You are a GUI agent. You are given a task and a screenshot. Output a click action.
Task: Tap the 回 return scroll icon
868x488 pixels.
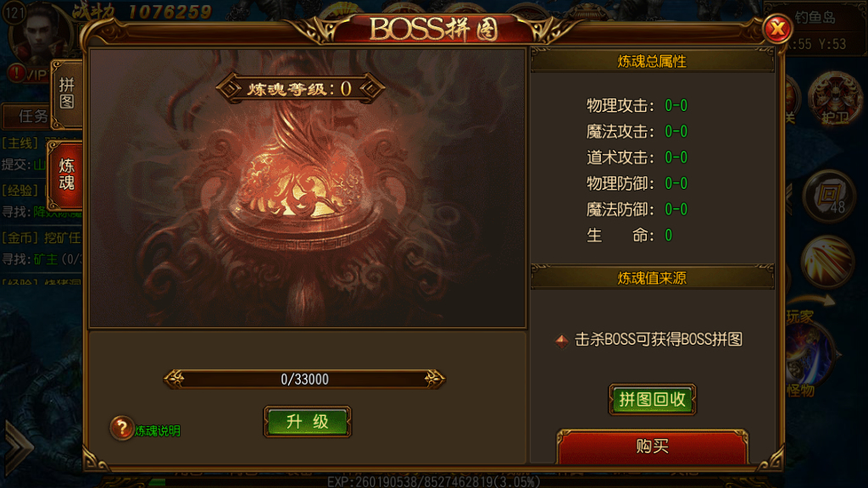point(829,196)
